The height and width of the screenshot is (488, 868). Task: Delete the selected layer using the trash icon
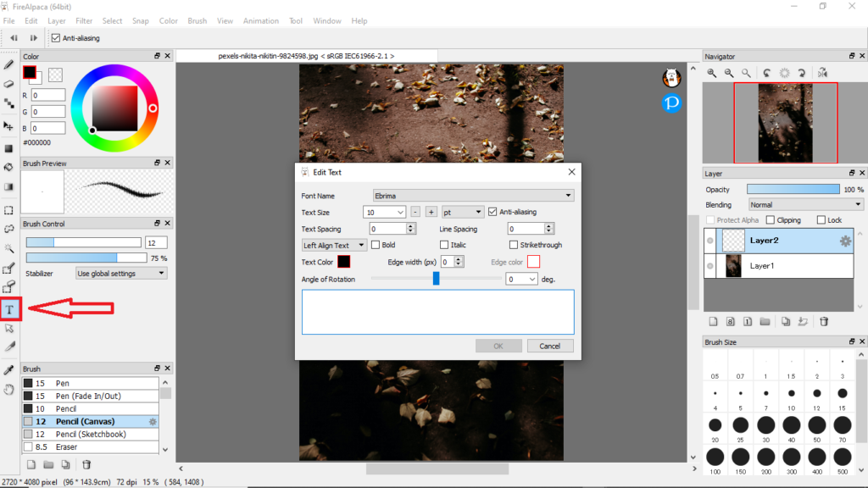[824, 321]
